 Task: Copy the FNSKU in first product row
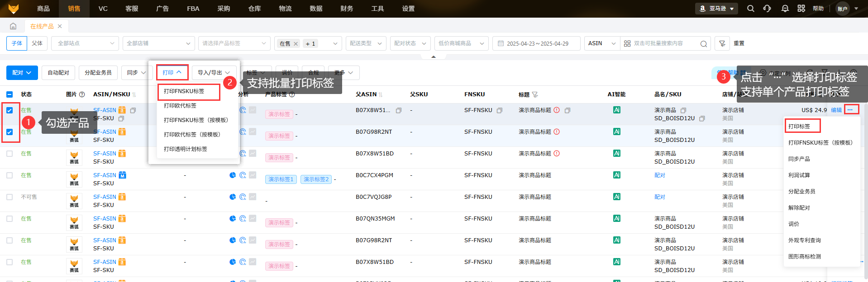pyautogui.click(x=500, y=110)
